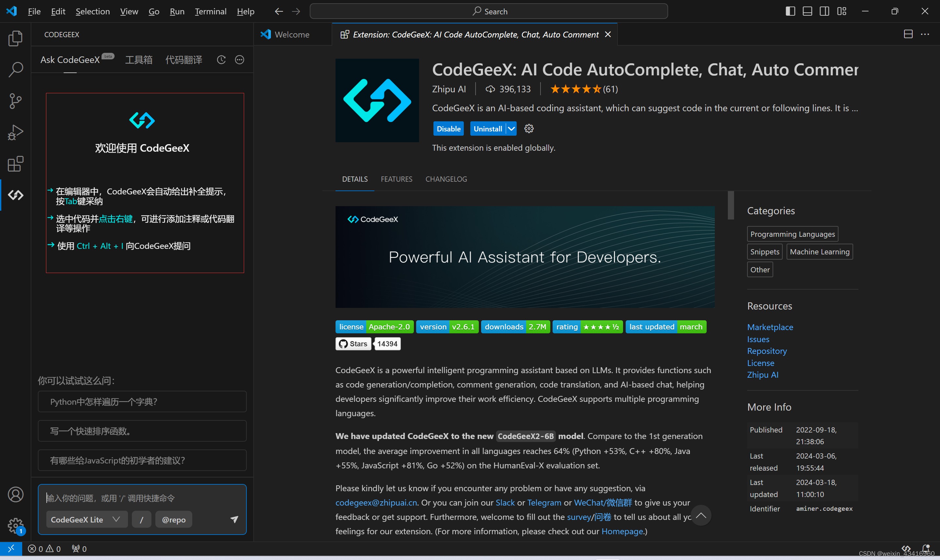Click the codegeex@zhipuai.cn email link
Image resolution: width=940 pixels, height=560 pixels.
(376, 502)
